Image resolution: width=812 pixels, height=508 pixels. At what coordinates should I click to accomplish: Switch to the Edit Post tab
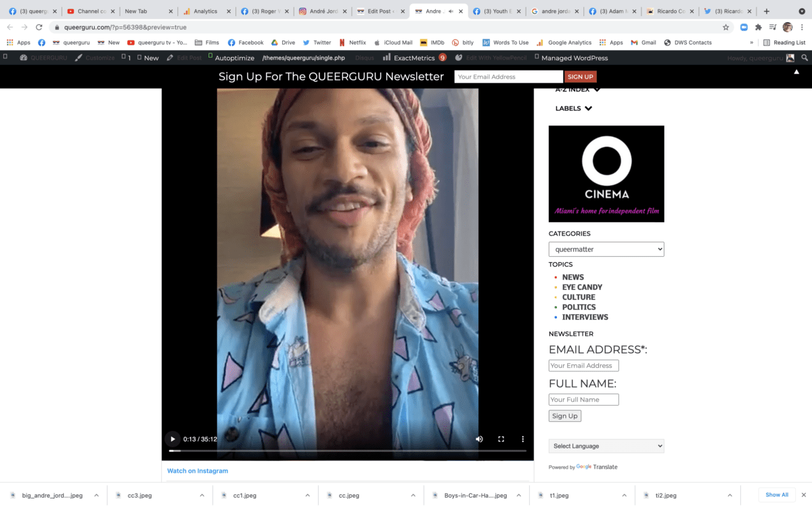379,12
